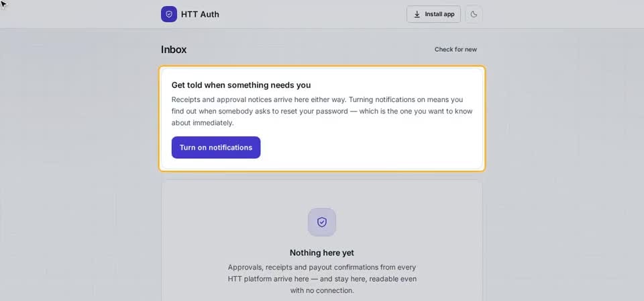Click the 'Receipts and approval notices' paragraph

(x=322, y=111)
